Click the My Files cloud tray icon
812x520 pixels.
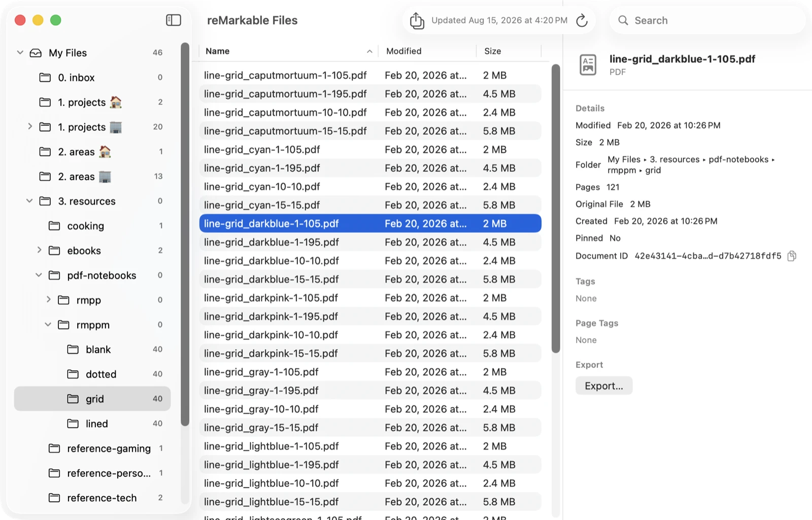(x=36, y=53)
